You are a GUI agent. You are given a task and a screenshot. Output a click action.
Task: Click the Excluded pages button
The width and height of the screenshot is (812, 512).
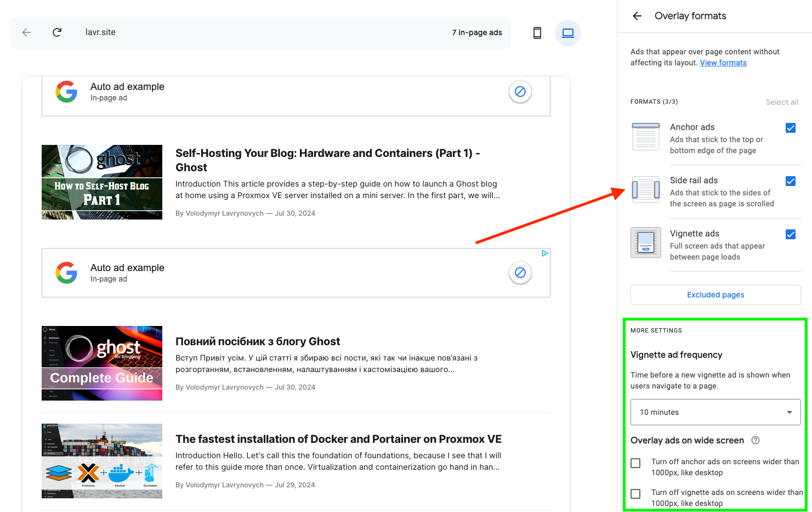[716, 295]
